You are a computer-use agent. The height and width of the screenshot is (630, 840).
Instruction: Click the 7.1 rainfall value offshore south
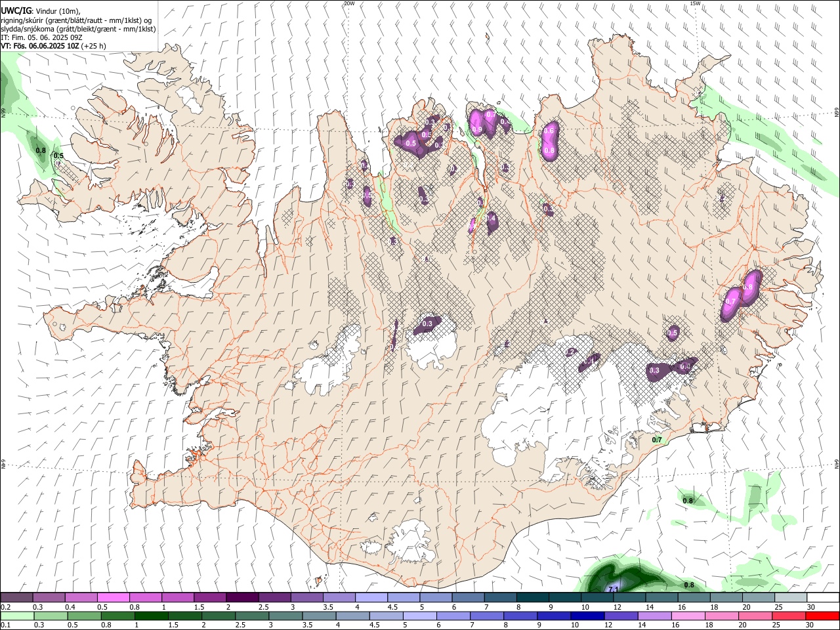coord(614,589)
